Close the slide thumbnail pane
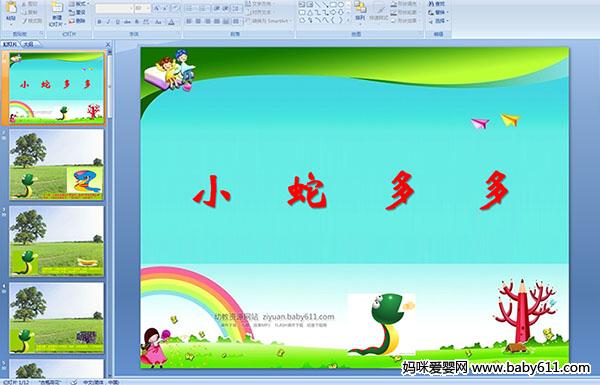 [108, 44]
